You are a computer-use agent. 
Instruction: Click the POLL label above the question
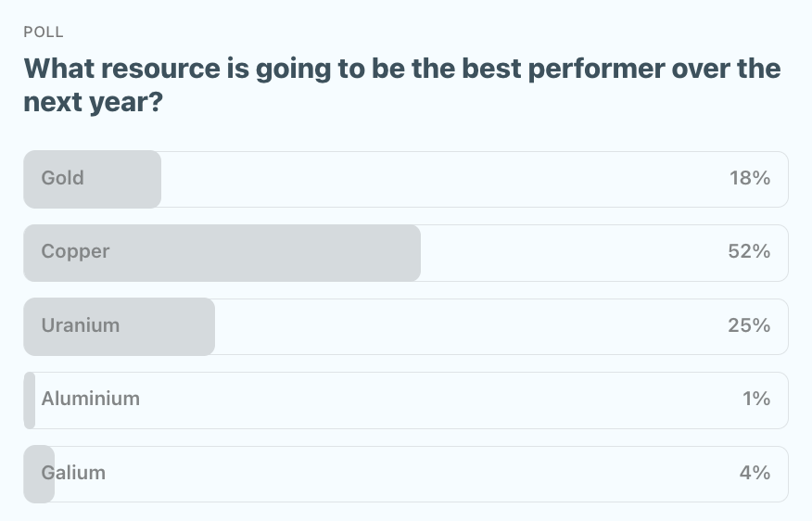(x=44, y=32)
